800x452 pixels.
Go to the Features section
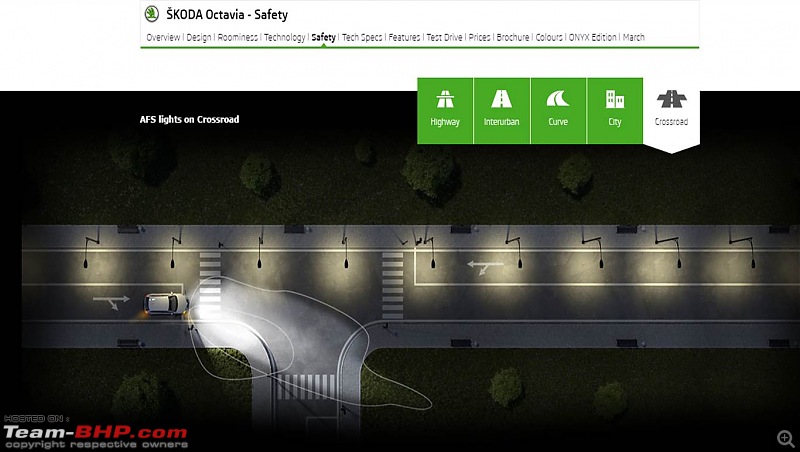[404, 37]
